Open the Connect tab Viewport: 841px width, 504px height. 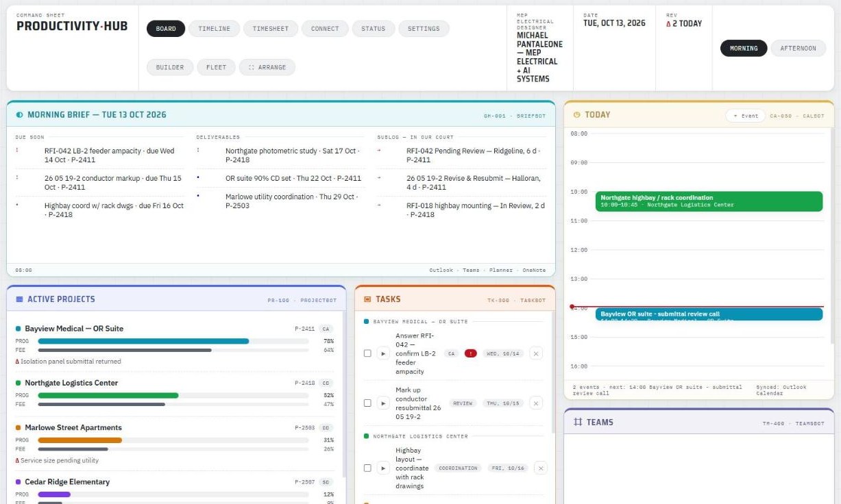tap(325, 29)
